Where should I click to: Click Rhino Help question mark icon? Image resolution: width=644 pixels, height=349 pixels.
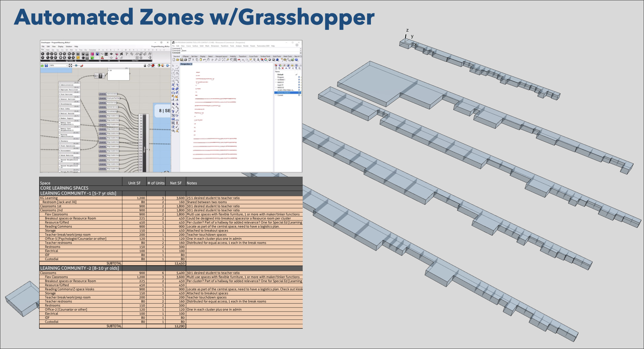tap(296, 60)
